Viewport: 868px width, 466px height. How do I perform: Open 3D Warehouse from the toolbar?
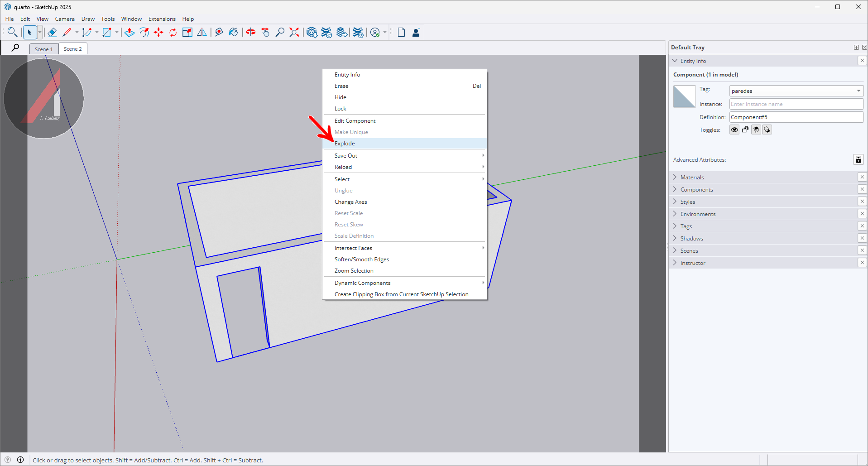[312, 32]
